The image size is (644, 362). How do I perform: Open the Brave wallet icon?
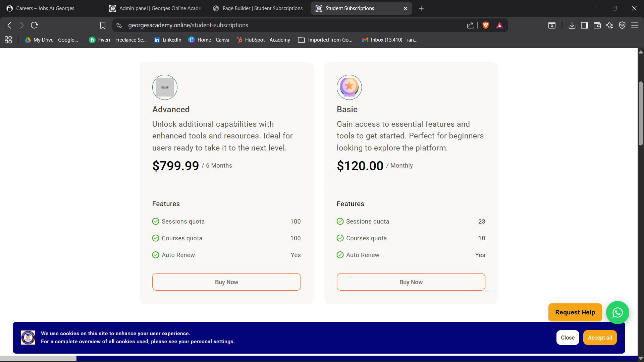click(x=597, y=25)
